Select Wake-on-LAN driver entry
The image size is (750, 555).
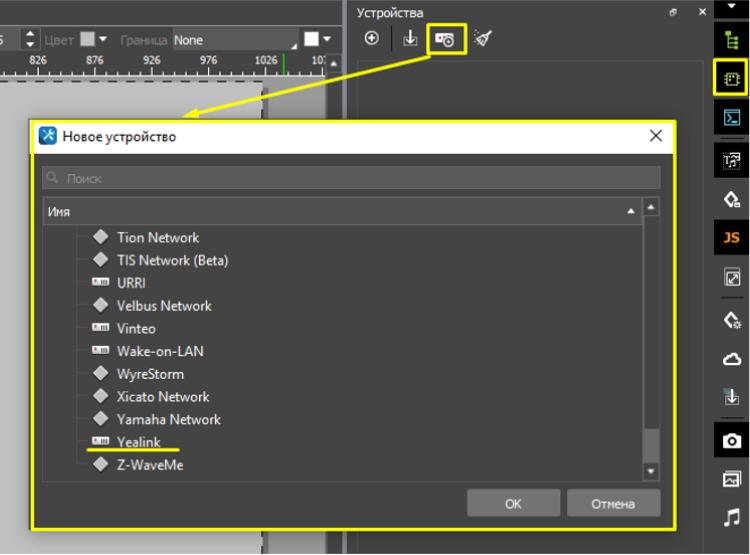coord(160,351)
